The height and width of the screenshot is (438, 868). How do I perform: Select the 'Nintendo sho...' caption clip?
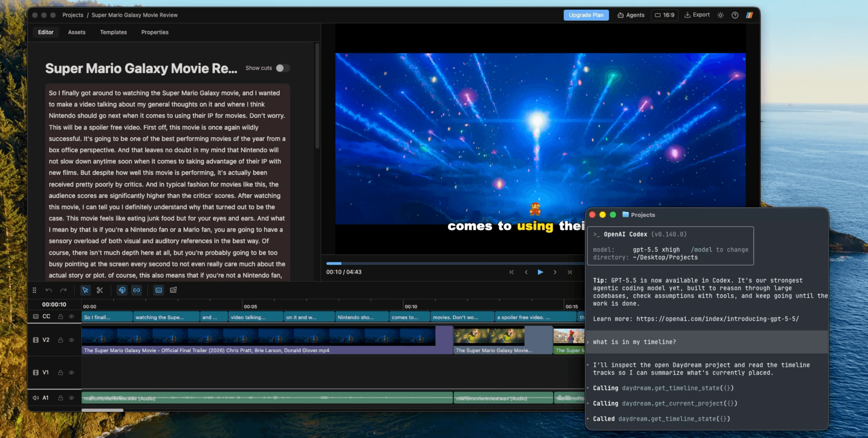362,317
